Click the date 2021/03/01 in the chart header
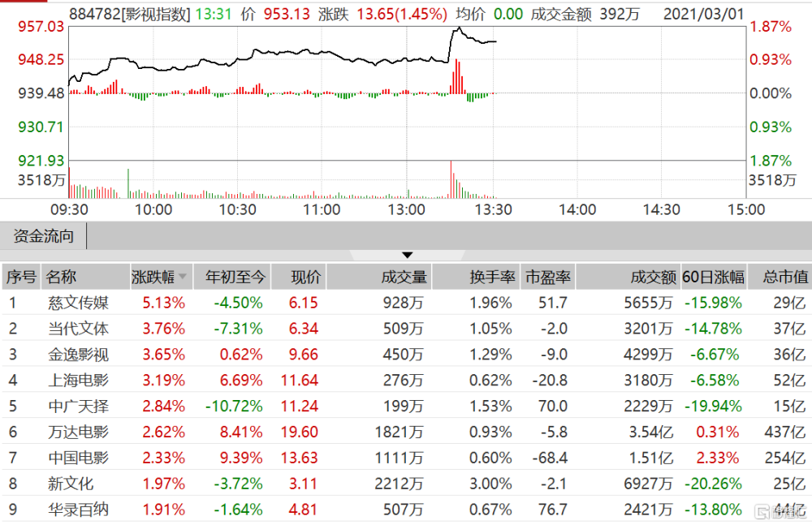 pyautogui.click(x=704, y=14)
